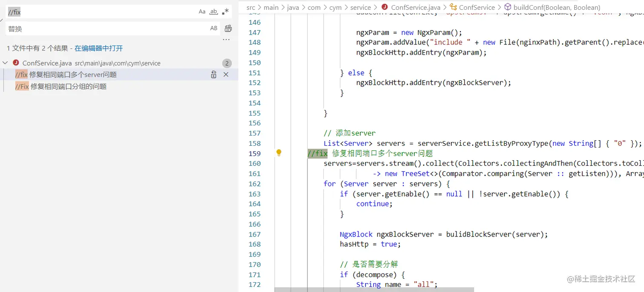Toggle Match Whole Word option
The width and height of the screenshot is (644, 292).
coord(214,12)
